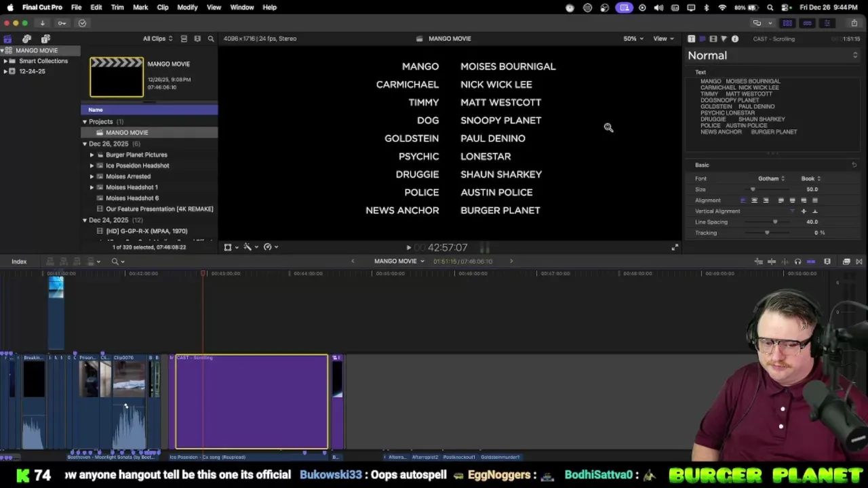Toggle the Browser panel visibility button
868x488 pixels.
point(787,23)
